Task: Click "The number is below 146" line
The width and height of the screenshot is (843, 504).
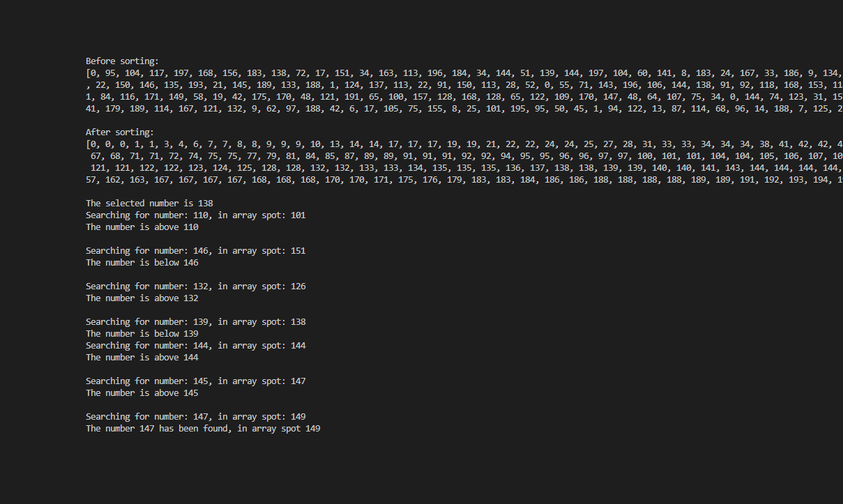Action: pyautogui.click(x=142, y=263)
